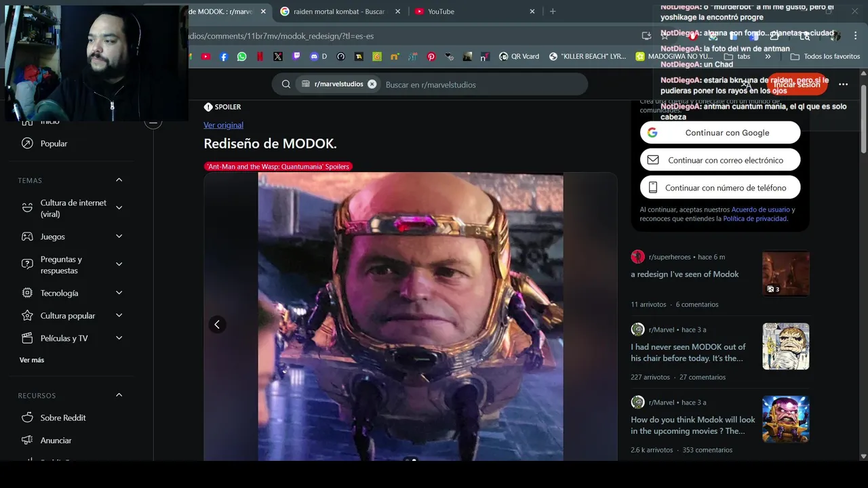Open the X (Twitter) bookmark icon
Viewport: 868px width, 488px height.
point(278,57)
